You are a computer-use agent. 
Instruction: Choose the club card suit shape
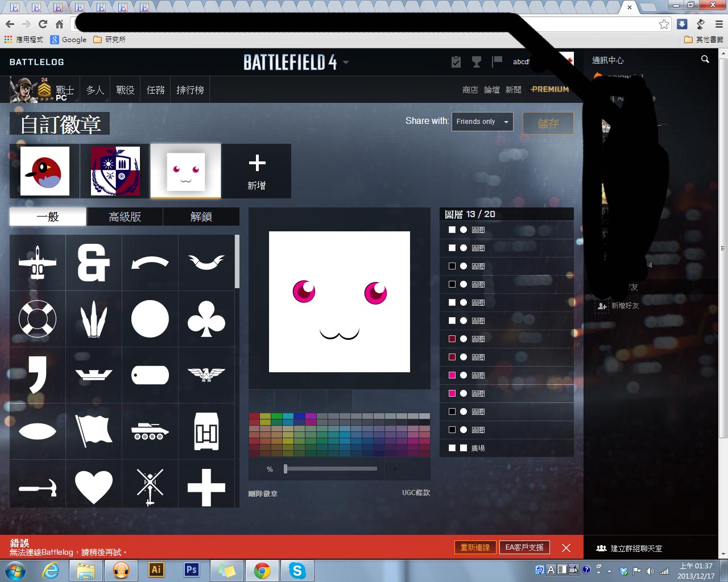(x=206, y=319)
